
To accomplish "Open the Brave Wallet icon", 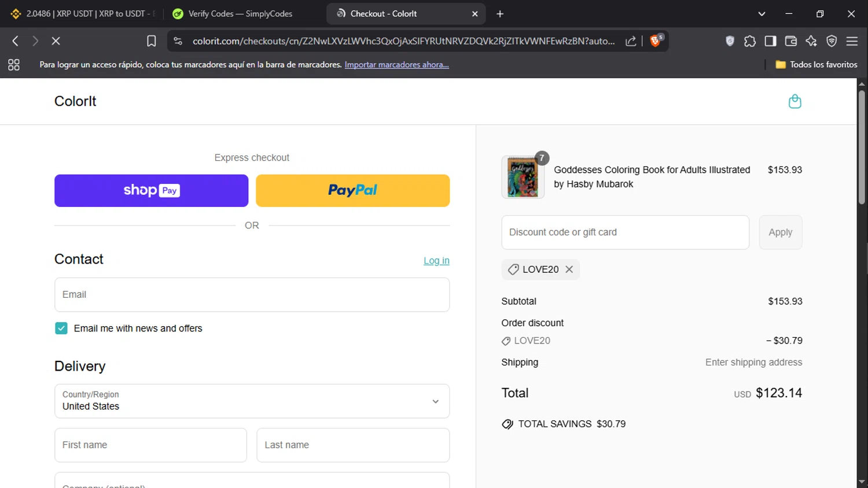I will [x=790, y=41].
